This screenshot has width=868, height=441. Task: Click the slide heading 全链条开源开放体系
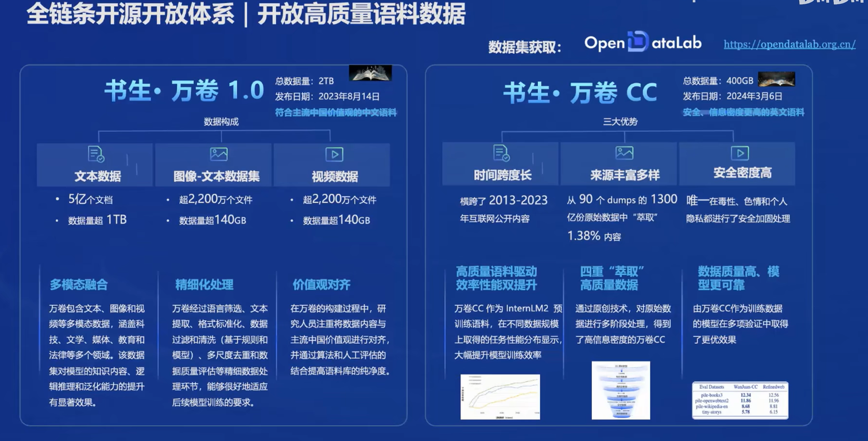tap(131, 14)
